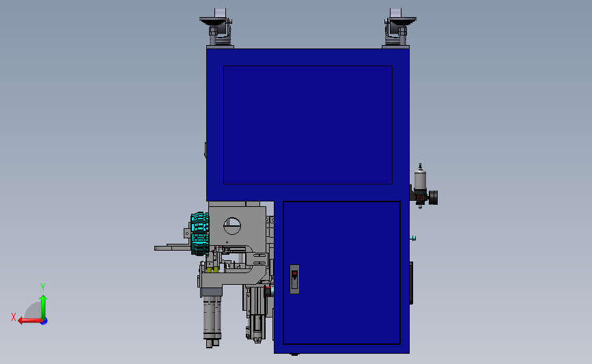Select the pneumatic cylinder on the lower left
Image resolution: width=592 pixels, height=364 pixels.
point(212,321)
